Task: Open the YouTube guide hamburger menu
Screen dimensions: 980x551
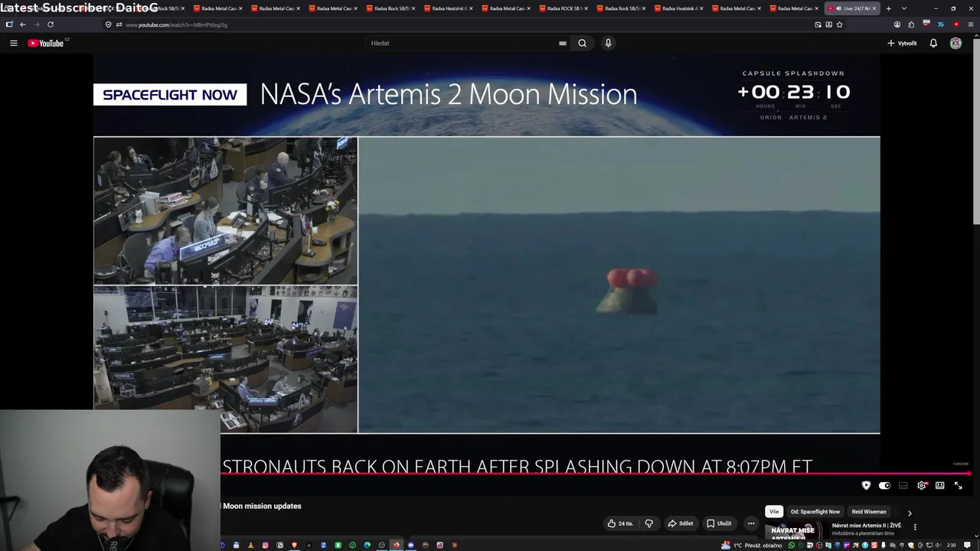Action: [13, 43]
